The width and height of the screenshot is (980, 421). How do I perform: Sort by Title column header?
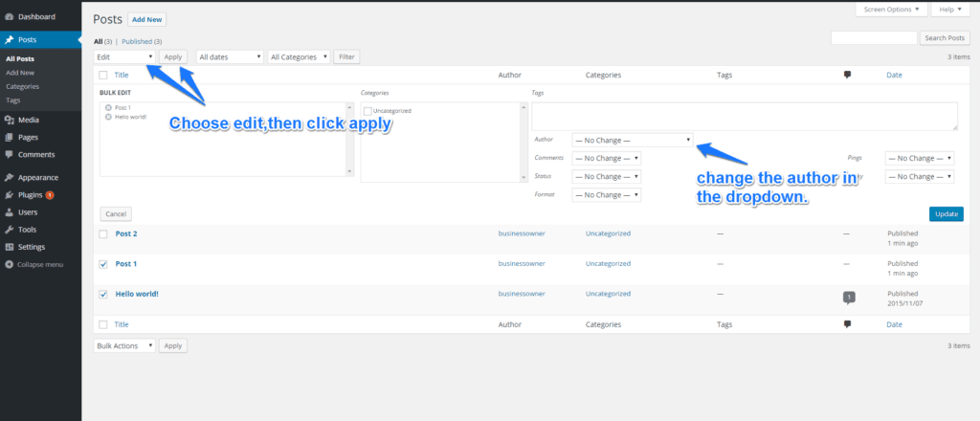pyautogui.click(x=122, y=75)
